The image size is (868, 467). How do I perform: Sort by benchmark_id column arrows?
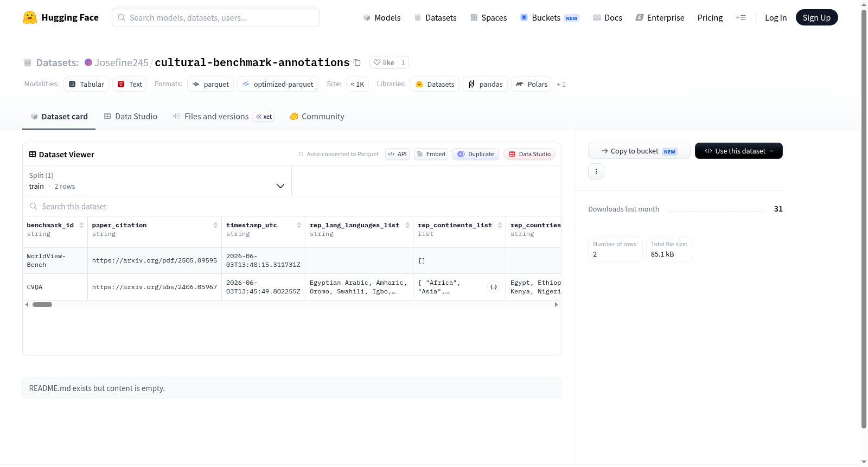81,225
